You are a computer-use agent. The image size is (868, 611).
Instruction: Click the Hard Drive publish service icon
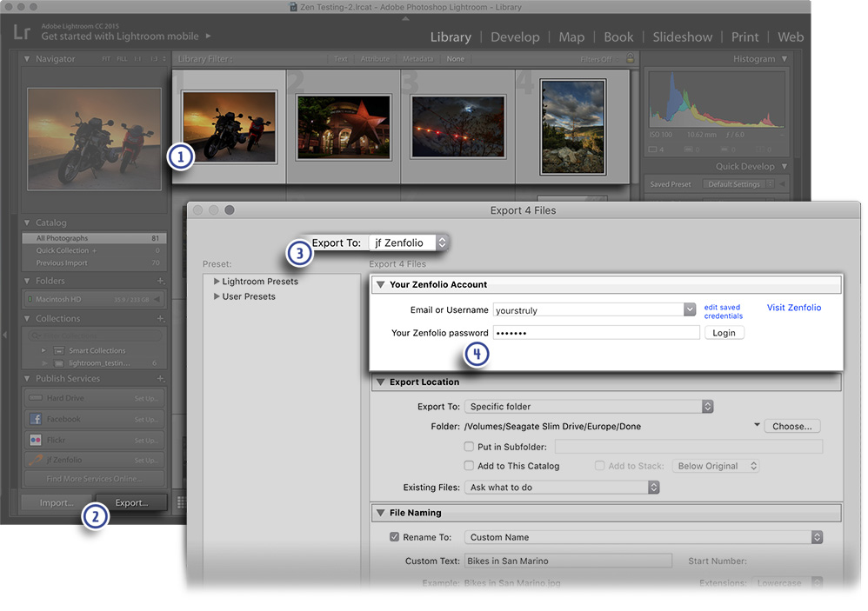[x=36, y=398]
